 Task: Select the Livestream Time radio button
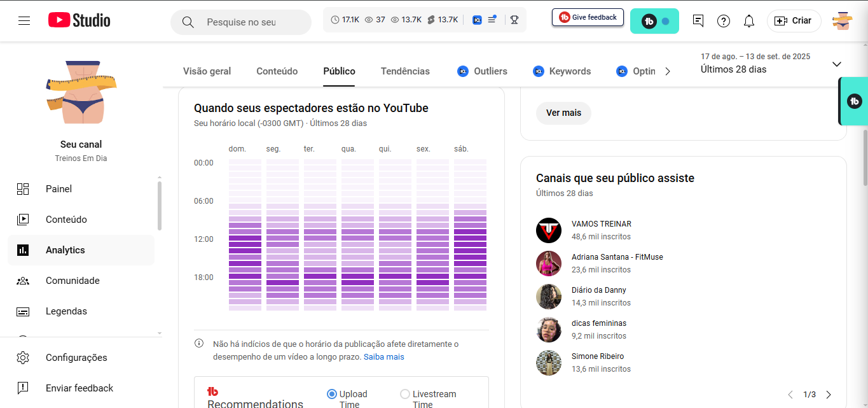(405, 394)
